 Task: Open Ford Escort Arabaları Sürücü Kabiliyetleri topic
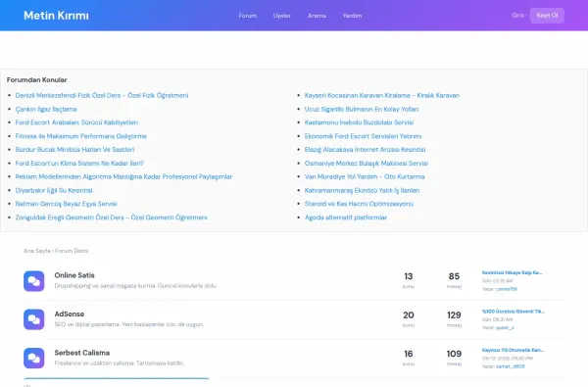76,122
